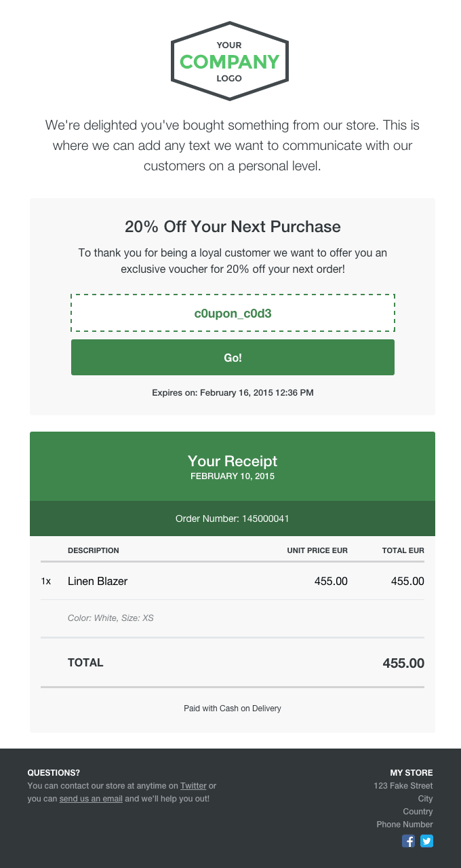Click the "20% Off Your Next Purchase" heading
Image resolution: width=461 pixels, height=868 pixels.
[233, 227]
